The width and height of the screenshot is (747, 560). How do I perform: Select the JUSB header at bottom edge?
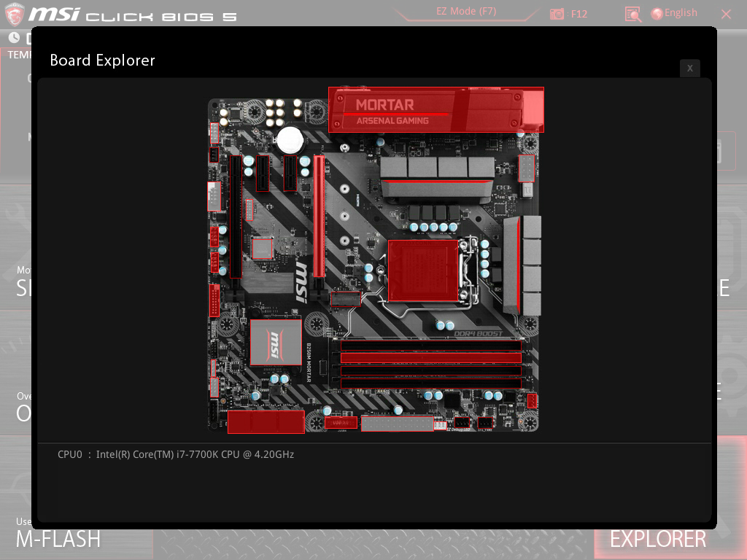[341, 422]
